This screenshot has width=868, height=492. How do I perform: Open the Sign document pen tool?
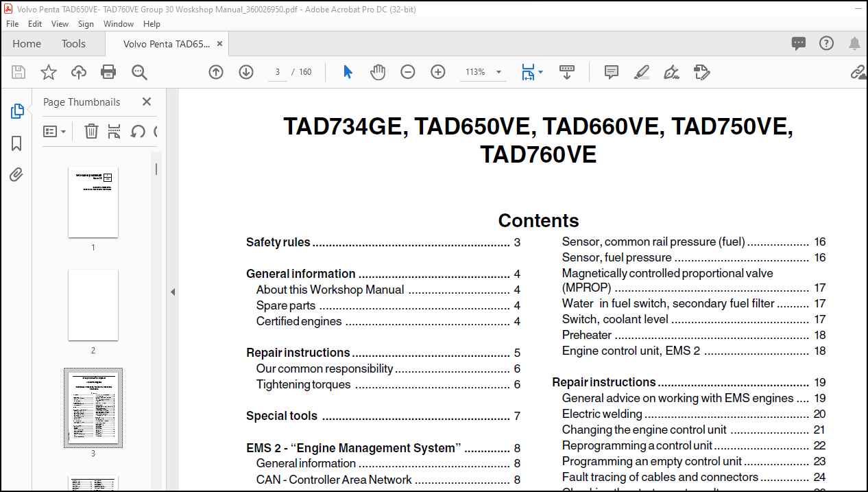pyautogui.click(x=672, y=72)
